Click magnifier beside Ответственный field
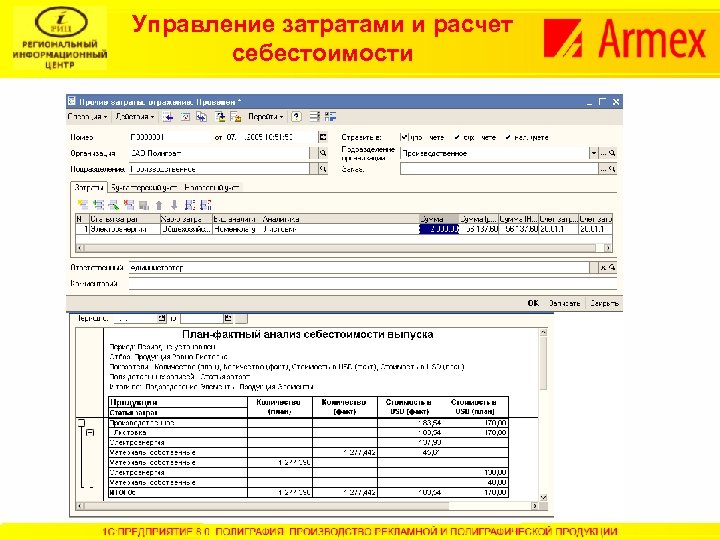 [612, 267]
